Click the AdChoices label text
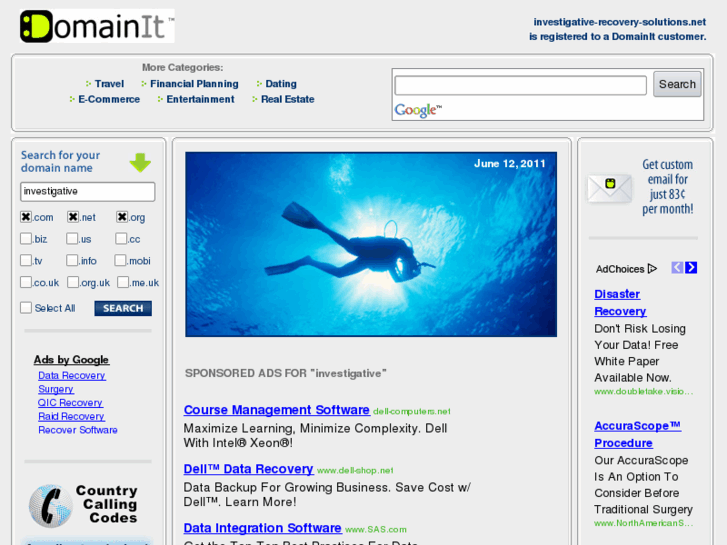The image size is (727, 545). pyautogui.click(x=620, y=269)
